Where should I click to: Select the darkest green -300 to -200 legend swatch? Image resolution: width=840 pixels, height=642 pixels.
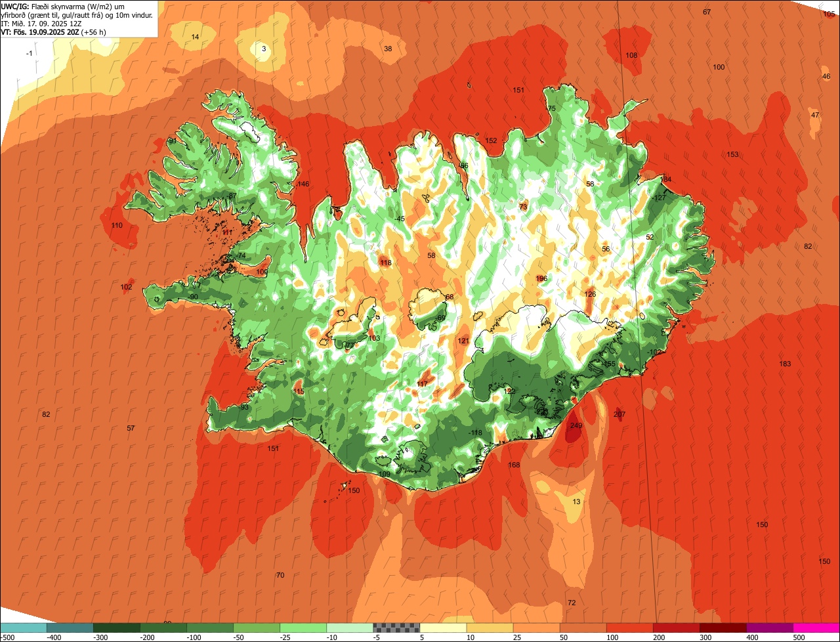click(x=117, y=628)
